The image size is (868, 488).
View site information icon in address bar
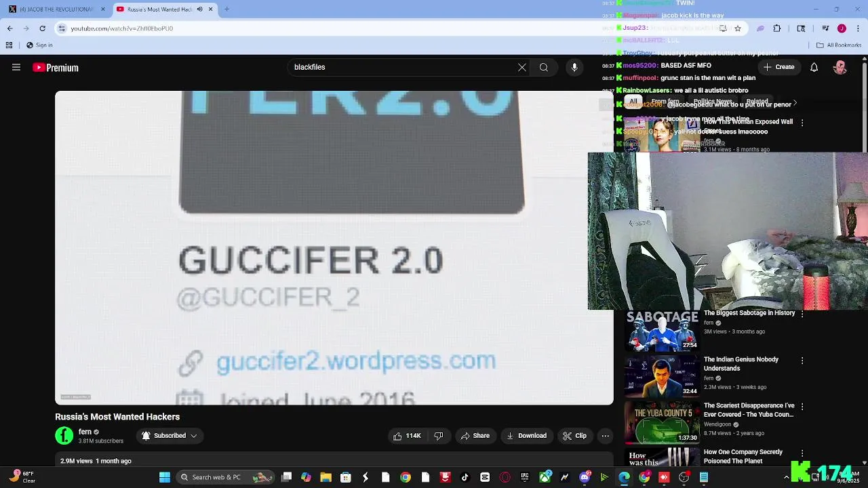tap(62, 28)
